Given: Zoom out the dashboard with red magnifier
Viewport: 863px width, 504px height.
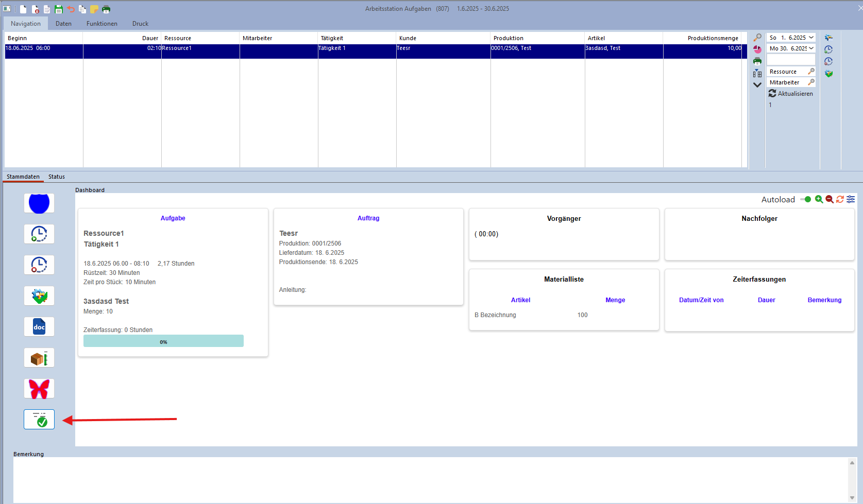Looking at the screenshot, I should tap(829, 199).
